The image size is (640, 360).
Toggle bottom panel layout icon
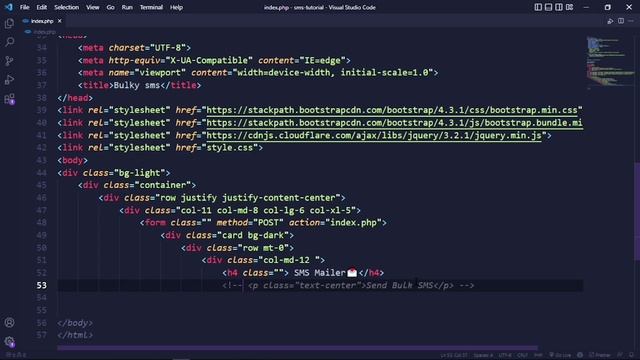pyautogui.click(x=549, y=7)
